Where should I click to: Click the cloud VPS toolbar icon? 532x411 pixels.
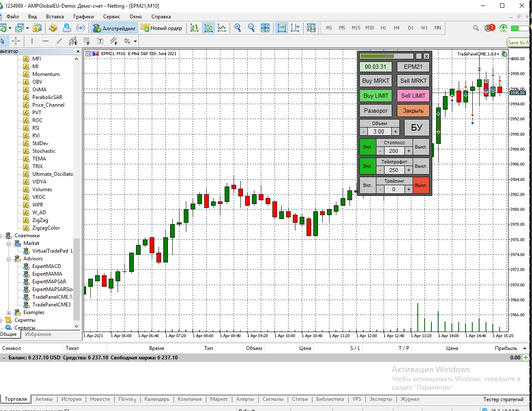67,28
